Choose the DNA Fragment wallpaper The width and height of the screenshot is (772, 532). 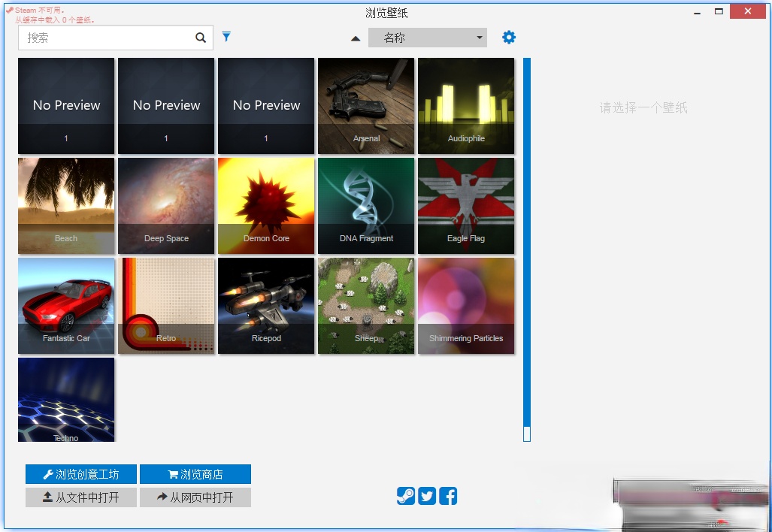(366, 206)
